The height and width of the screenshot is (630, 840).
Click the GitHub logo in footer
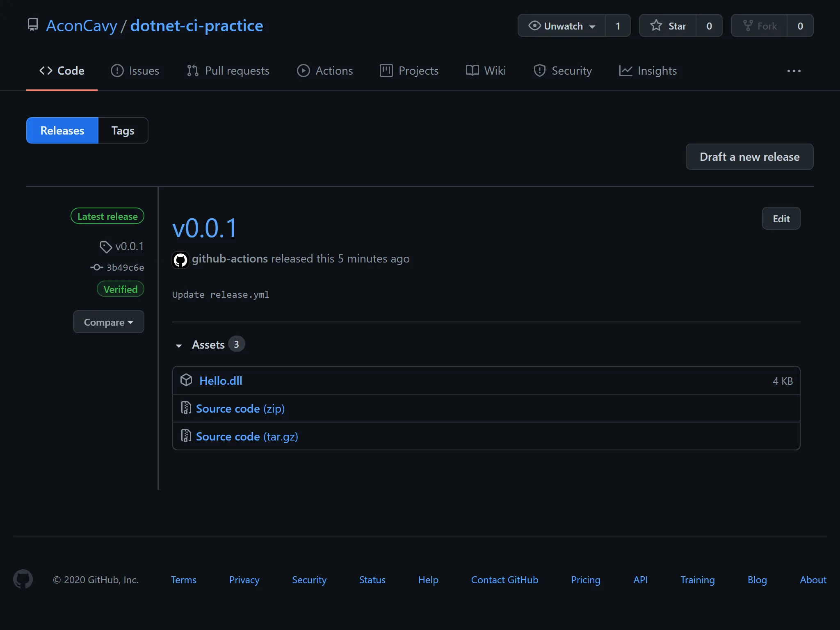pyautogui.click(x=23, y=579)
